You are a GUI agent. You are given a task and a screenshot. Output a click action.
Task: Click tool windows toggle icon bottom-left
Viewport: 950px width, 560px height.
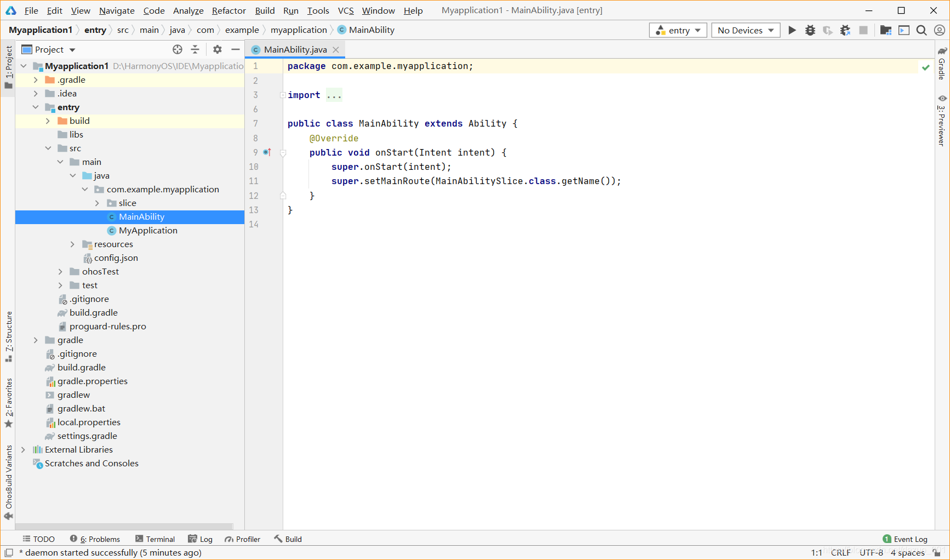coord(8,553)
